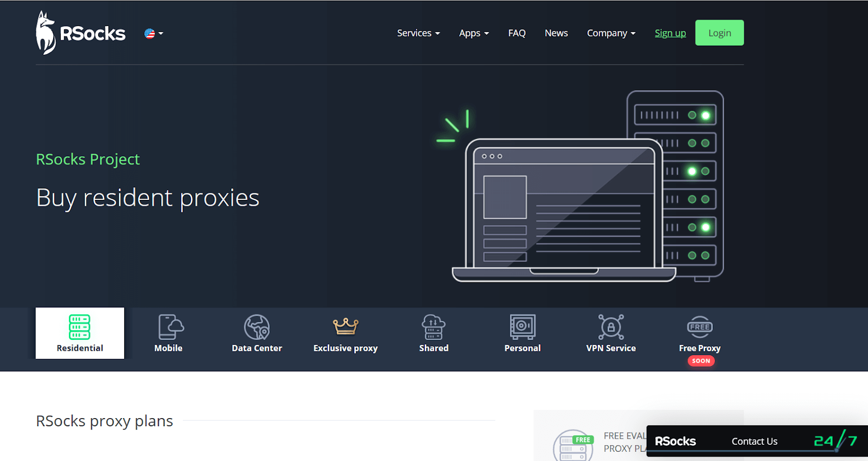Expand the Services menu
This screenshot has height=461, width=868.
tap(418, 33)
